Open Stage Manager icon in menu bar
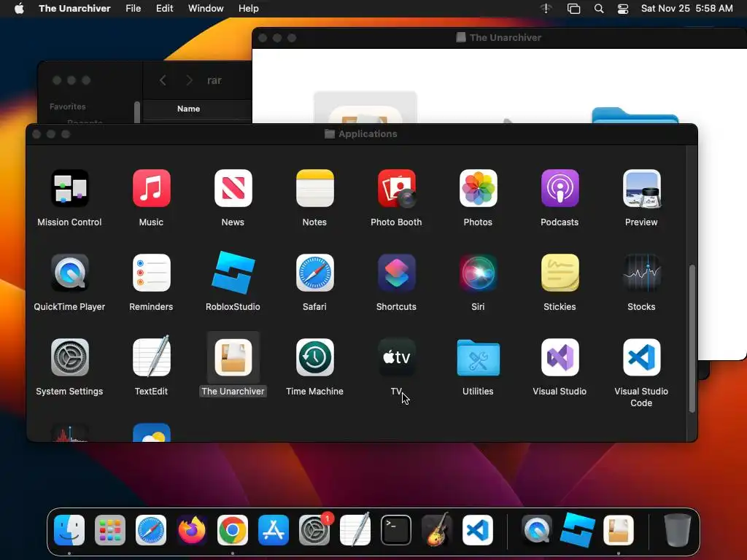Viewport: 747px width, 560px height. click(573, 9)
